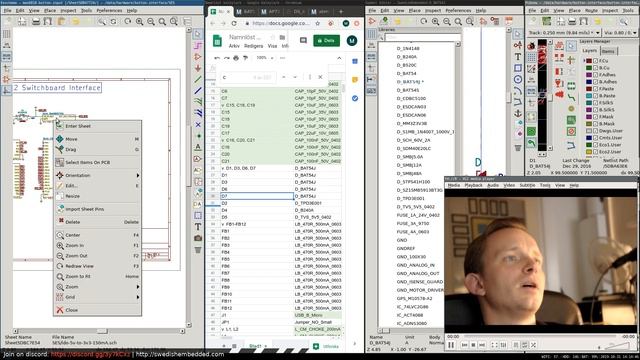This screenshot has width=640, height=360.
Task: Toggle VLC random shuffle button
Action: tap(533, 345)
